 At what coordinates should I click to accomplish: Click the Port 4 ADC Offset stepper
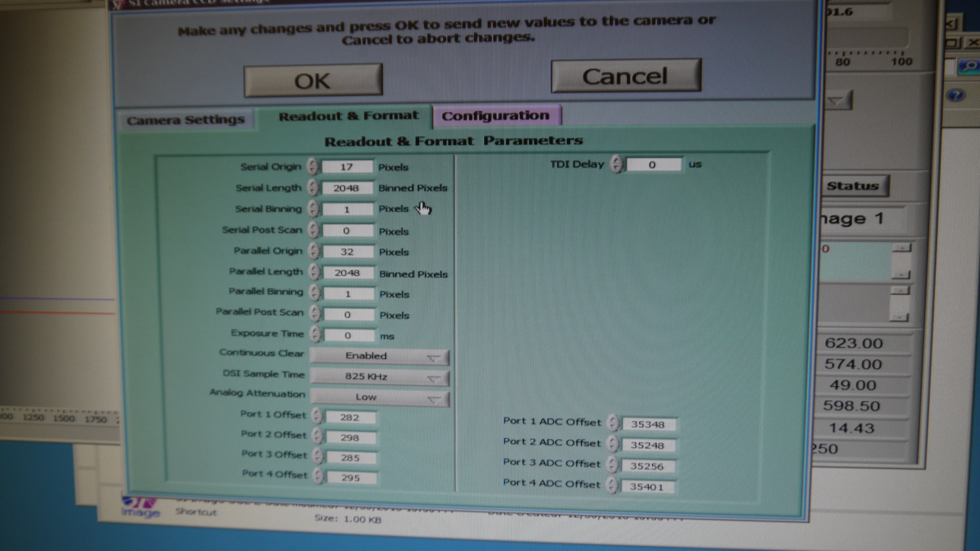pyautogui.click(x=612, y=486)
